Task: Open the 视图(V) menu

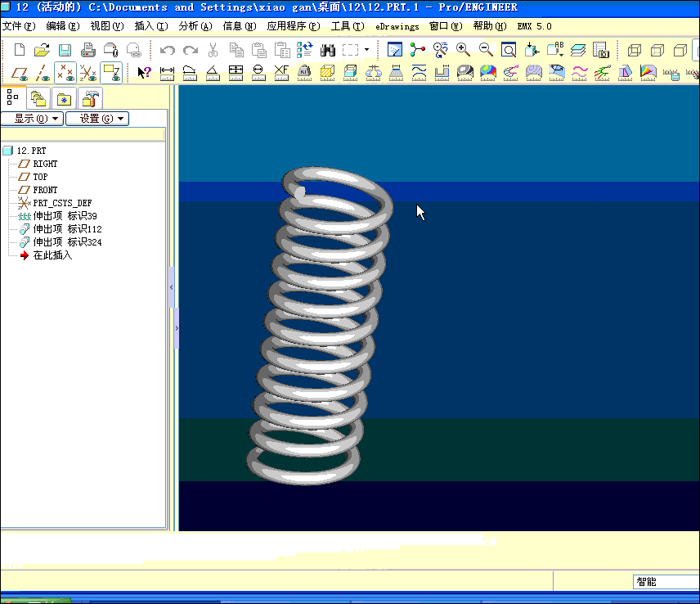Action: point(107,26)
